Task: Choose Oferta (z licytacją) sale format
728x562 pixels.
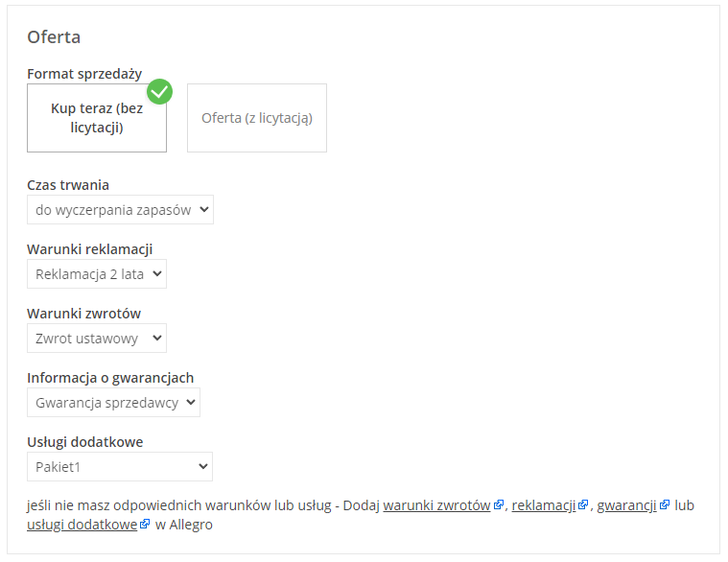Action: tap(256, 118)
